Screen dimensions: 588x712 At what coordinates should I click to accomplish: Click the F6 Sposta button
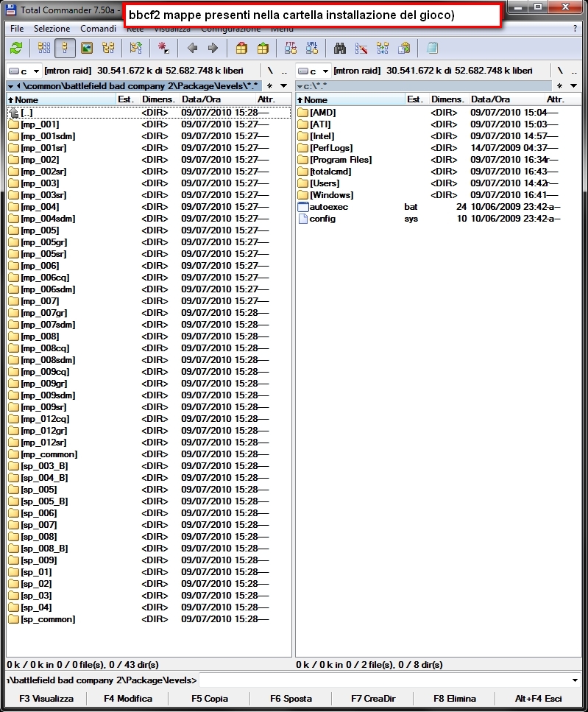point(291,698)
